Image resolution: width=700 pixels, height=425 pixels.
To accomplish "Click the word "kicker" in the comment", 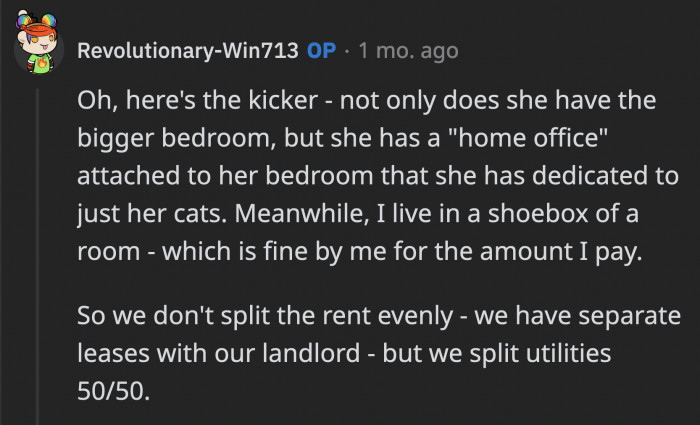I will tap(277, 102).
